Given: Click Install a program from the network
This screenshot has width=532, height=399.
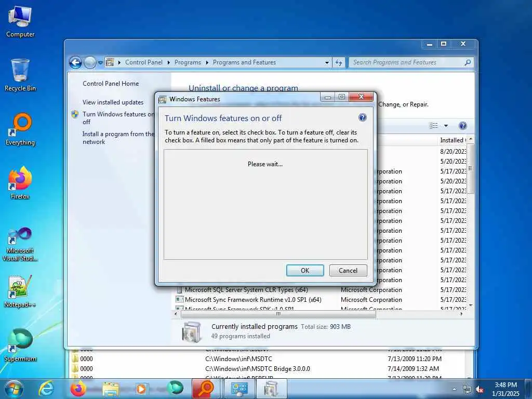Looking at the screenshot, I should pos(118,138).
